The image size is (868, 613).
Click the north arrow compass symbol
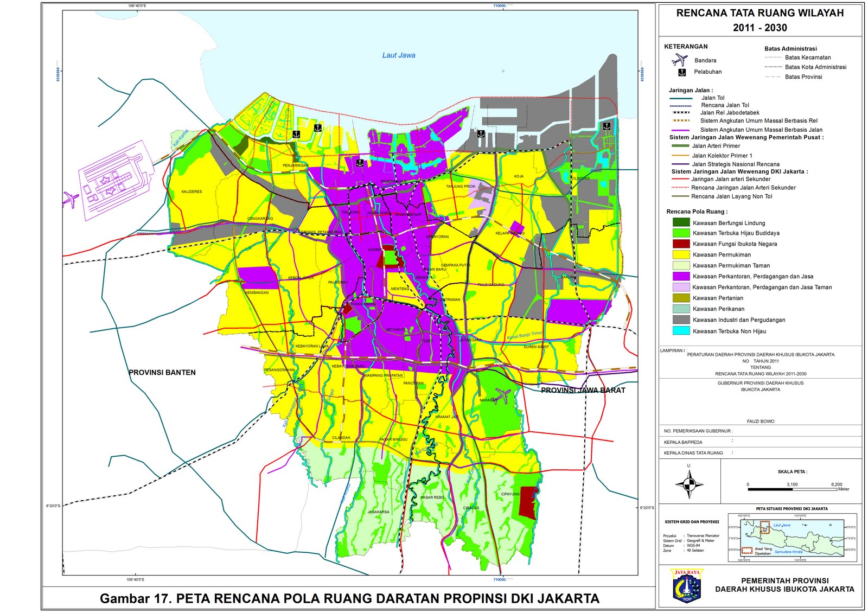pos(689,484)
